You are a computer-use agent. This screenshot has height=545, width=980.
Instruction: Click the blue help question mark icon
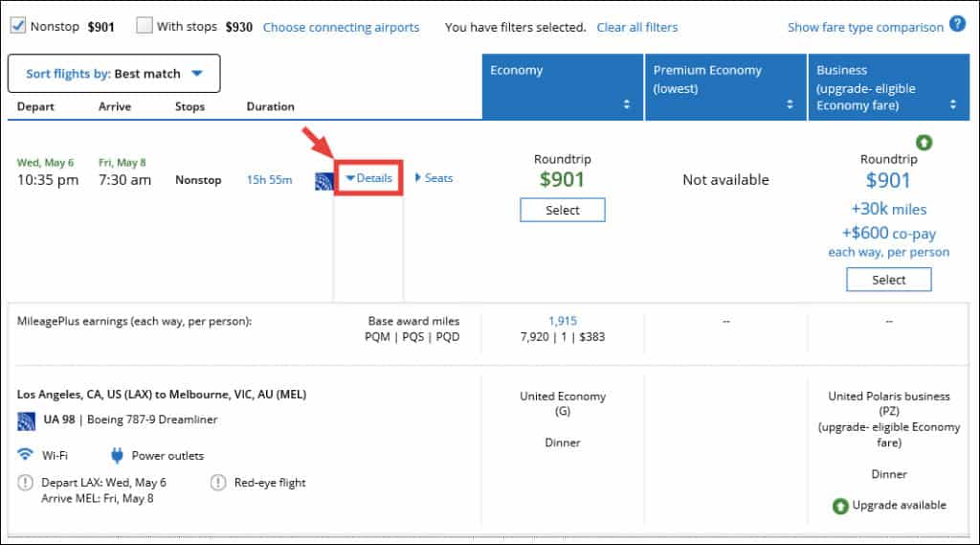[x=957, y=24]
